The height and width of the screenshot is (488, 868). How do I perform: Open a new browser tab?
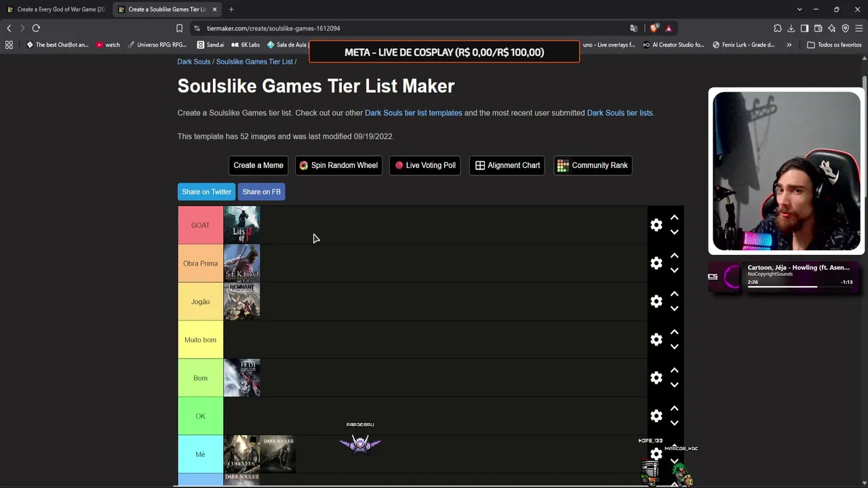point(231,9)
